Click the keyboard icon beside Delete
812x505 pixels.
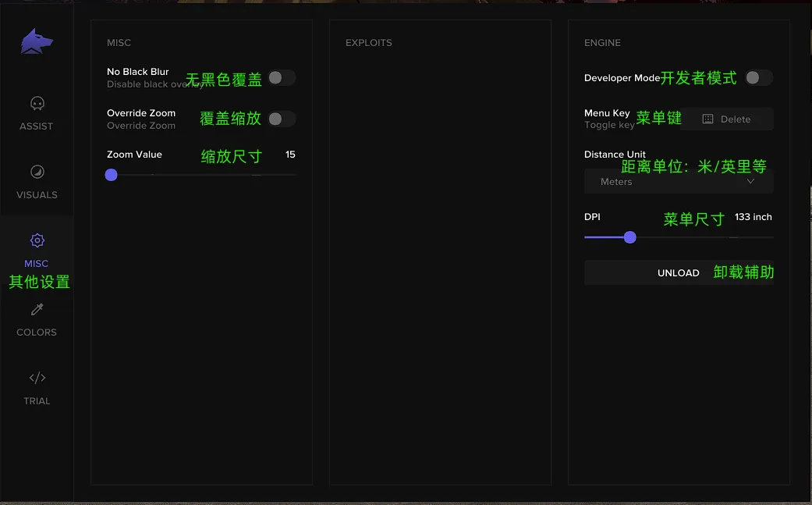708,119
